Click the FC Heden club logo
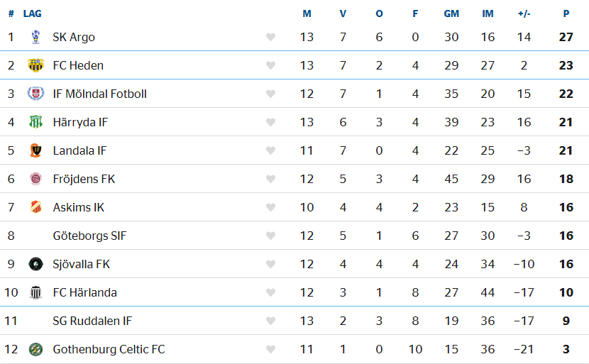 pyautogui.click(x=35, y=65)
